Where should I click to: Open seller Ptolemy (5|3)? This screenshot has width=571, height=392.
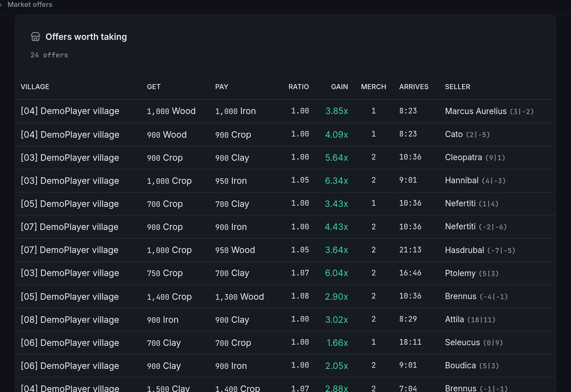(472, 273)
